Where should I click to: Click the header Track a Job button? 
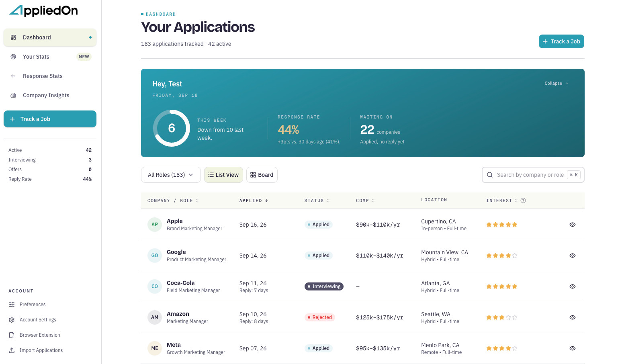coord(561,41)
